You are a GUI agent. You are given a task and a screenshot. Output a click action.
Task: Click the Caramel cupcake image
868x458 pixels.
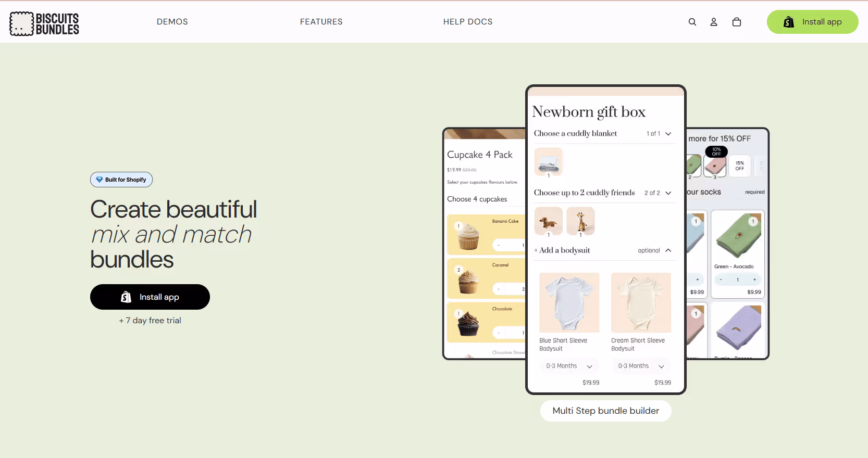pyautogui.click(x=468, y=281)
